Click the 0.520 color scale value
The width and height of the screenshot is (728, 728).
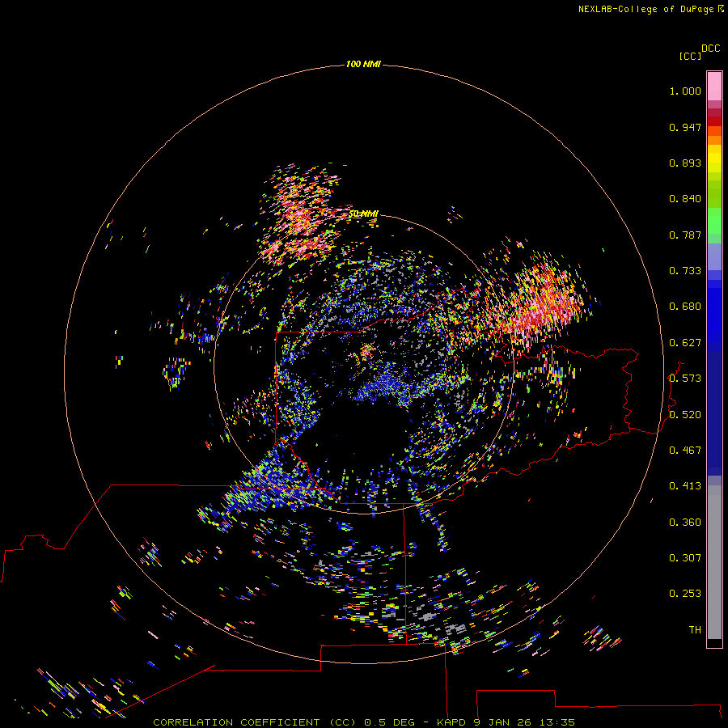coord(685,415)
